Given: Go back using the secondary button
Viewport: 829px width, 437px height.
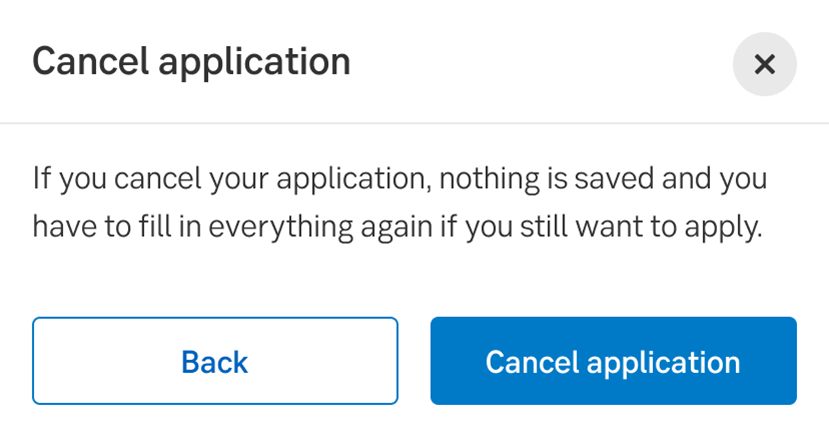Looking at the screenshot, I should click(215, 361).
